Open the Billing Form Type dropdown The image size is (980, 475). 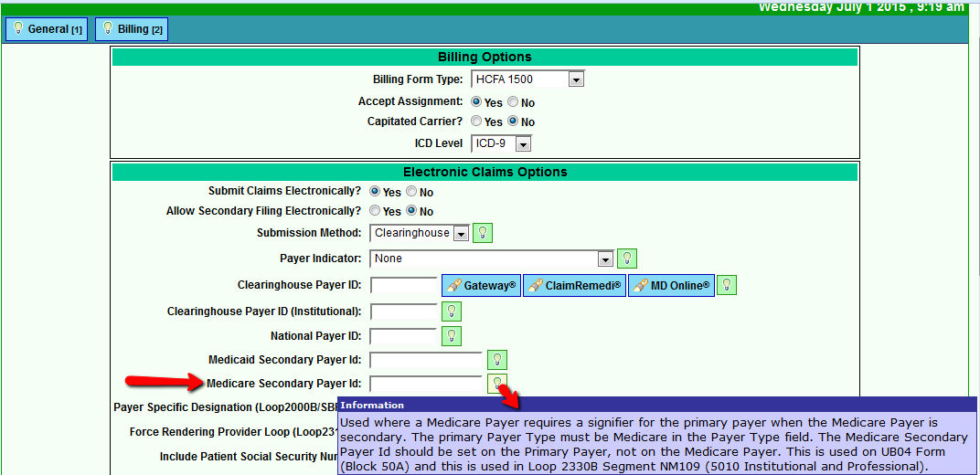click(x=527, y=79)
